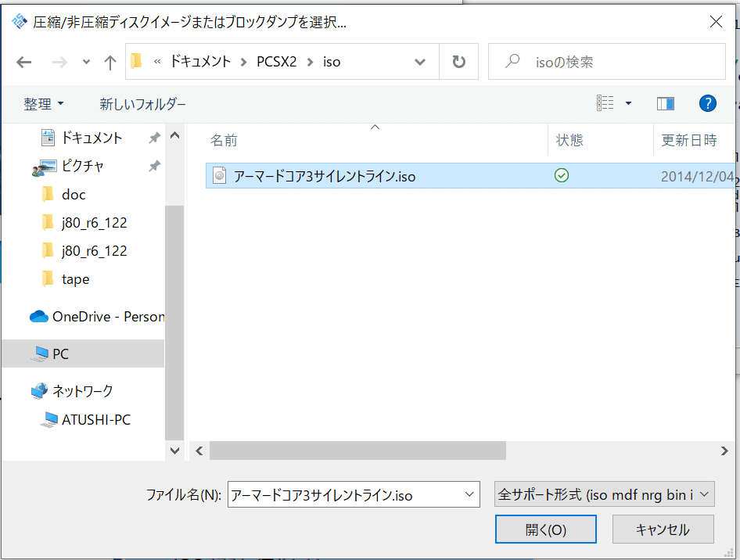Click the green sync status checkmark
Screen dimensions: 740x560
coord(562,175)
